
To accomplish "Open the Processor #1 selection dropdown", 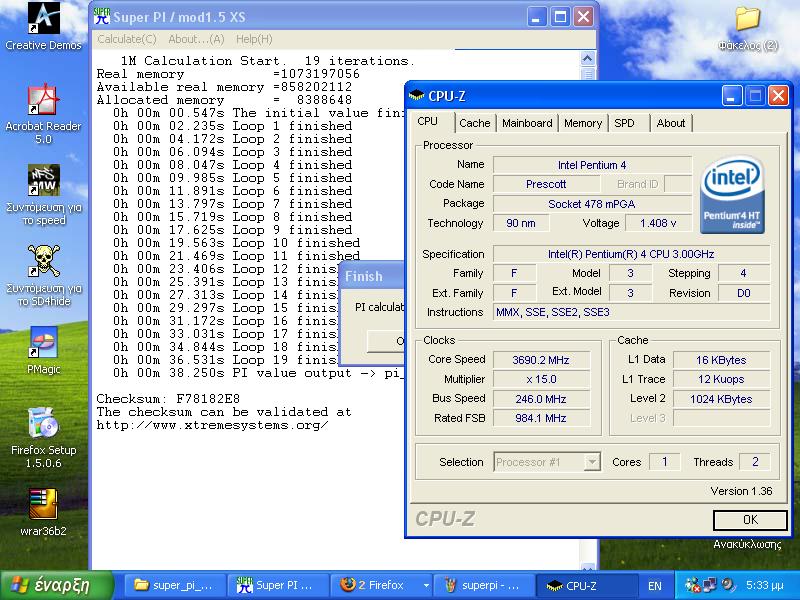I will [547, 462].
